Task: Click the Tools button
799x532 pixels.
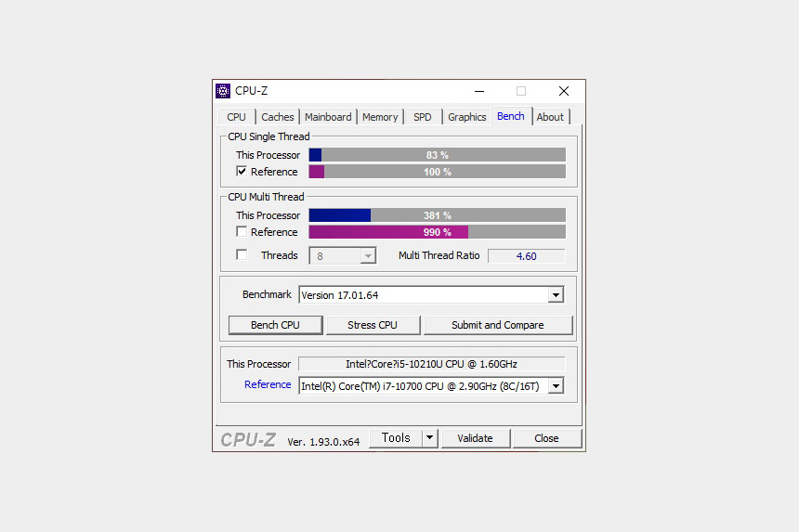Action: pyautogui.click(x=396, y=438)
